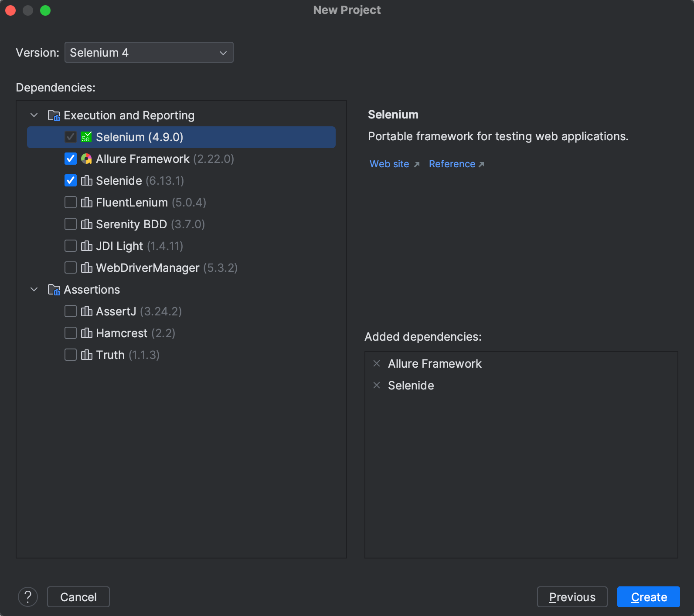The height and width of the screenshot is (616, 694).
Task: Select the Serenity BDD tree item
Action: pos(131,224)
